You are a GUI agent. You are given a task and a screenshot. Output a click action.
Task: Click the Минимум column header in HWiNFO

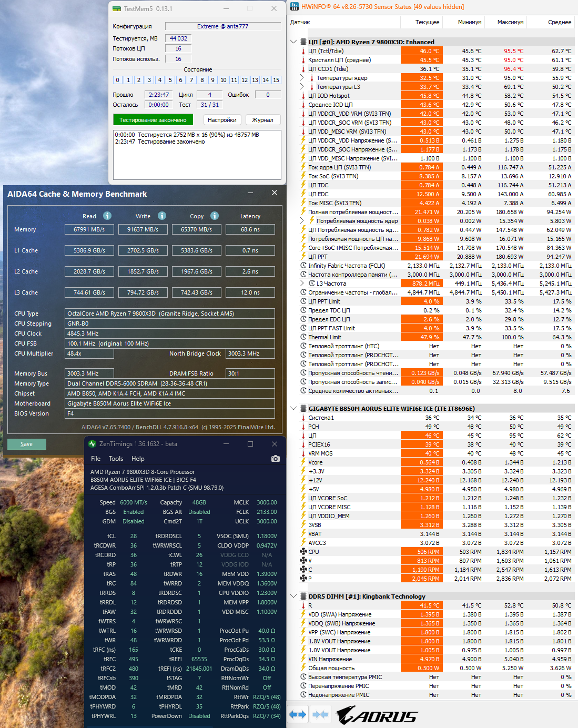coord(463,22)
